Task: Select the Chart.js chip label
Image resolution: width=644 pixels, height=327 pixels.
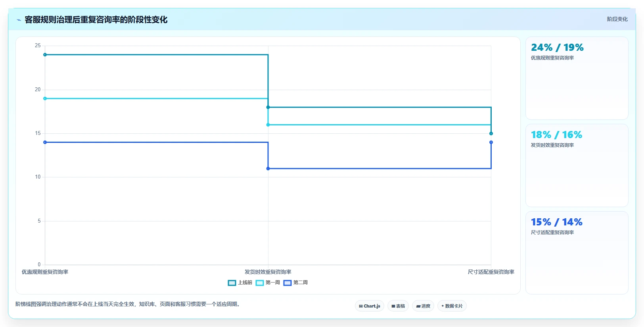Action: (x=372, y=306)
